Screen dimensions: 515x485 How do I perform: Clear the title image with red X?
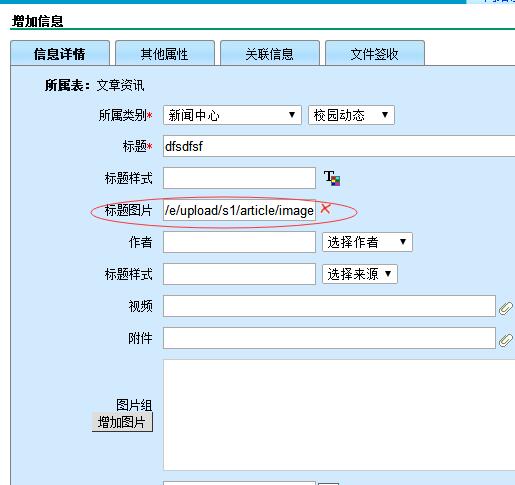pos(325,209)
